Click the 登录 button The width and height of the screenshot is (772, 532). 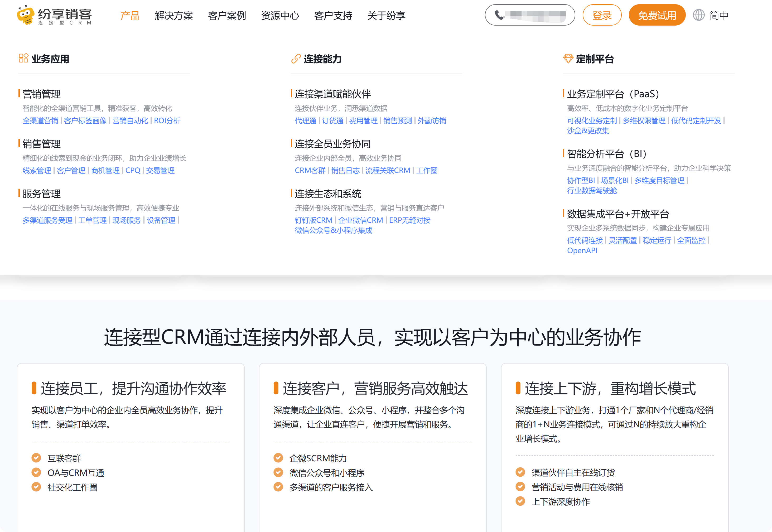(602, 15)
